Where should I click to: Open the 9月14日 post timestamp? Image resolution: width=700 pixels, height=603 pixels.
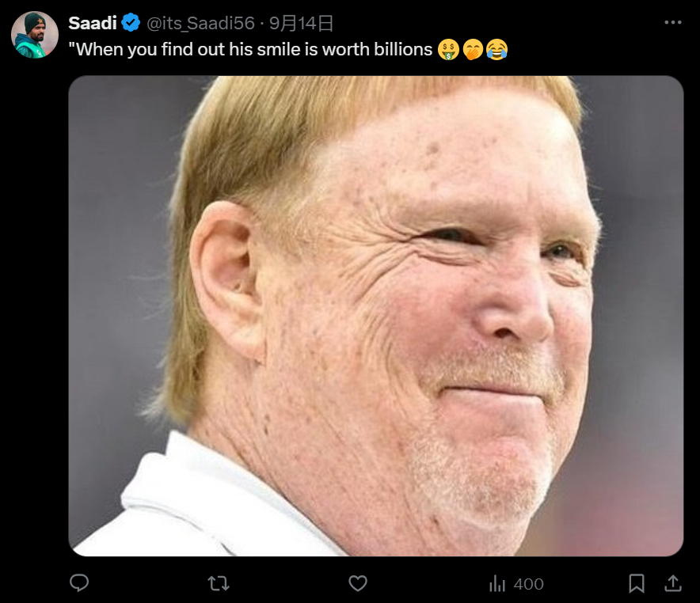[302, 23]
